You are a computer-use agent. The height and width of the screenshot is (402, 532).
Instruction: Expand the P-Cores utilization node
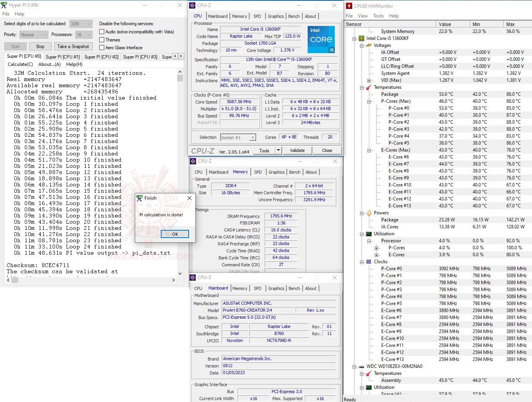376,248
